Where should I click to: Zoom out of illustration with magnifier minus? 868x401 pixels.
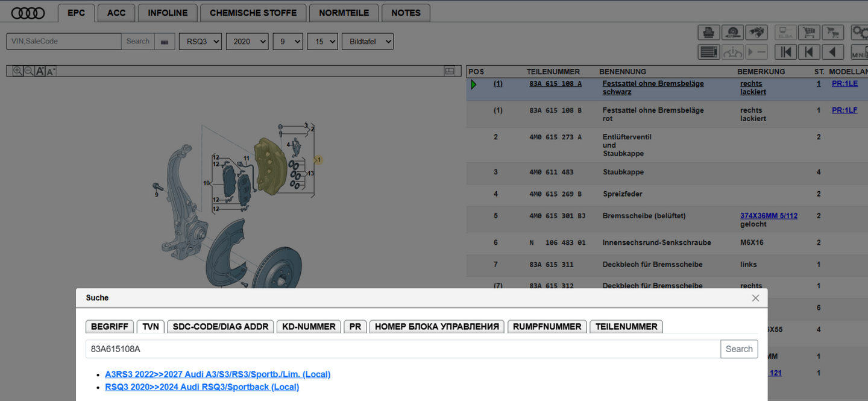coord(28,71)
